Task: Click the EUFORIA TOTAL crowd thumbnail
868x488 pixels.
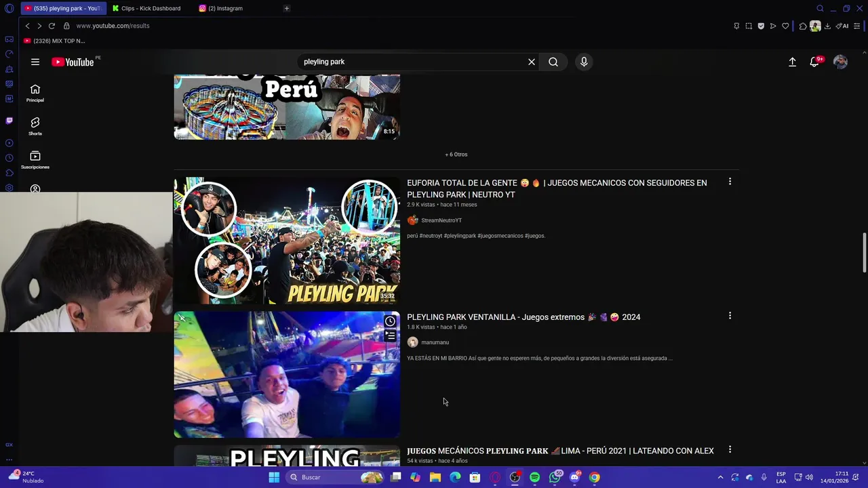Action: click(x=287, y=241)
